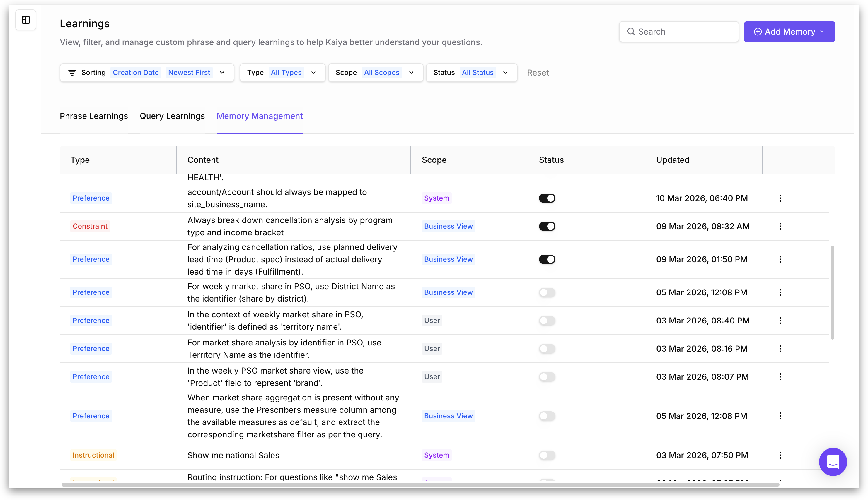Open row menu for Constraint memory
Screen dimensions: 868x500
click(x=780, y=226)
